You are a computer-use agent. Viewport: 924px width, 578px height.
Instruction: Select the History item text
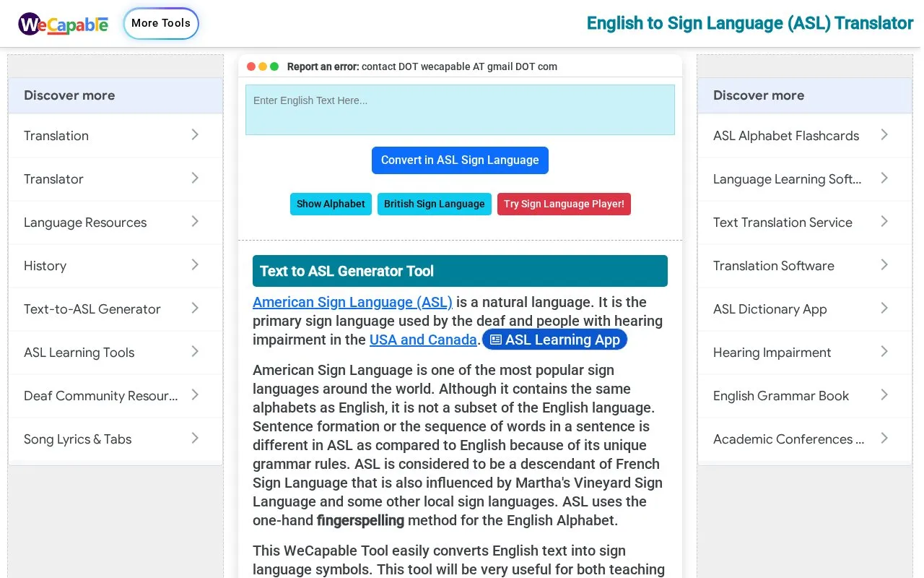click(45, 266)
